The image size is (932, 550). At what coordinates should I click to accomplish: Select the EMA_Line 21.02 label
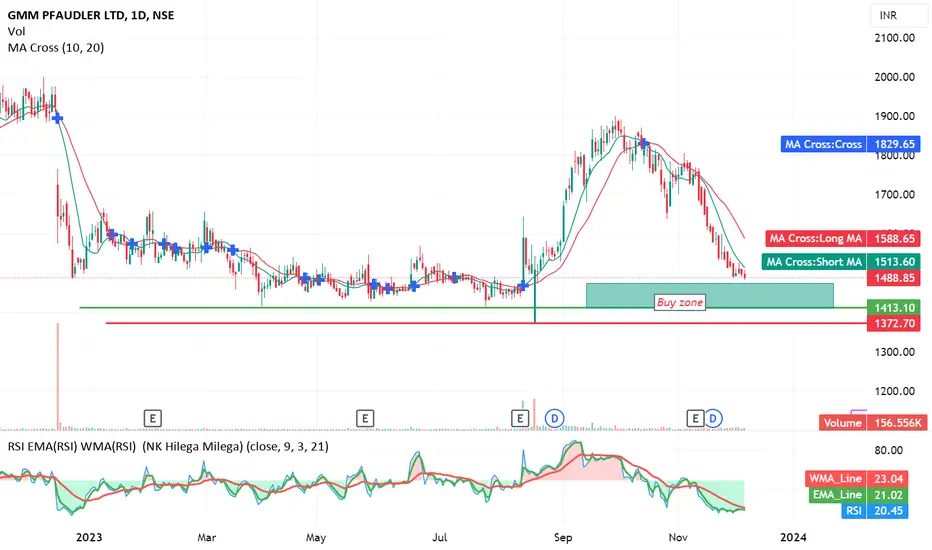coord(858,494)
